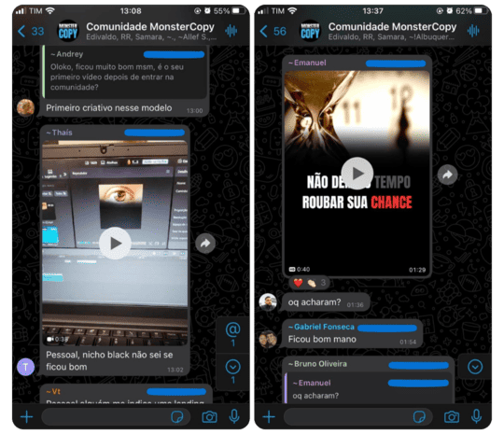Tap message input field in right chat
Image resolution: width=504 pixels, height=434 pixels.
(357, 417)
